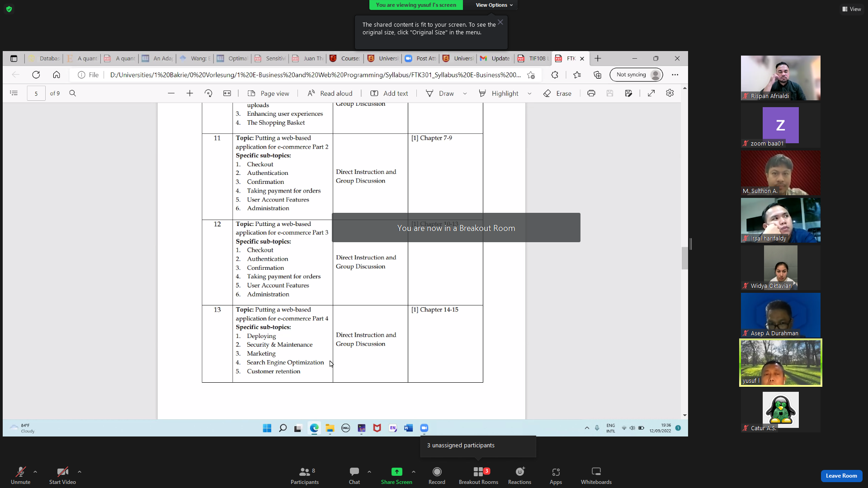Viewport: 868px width, 488px height.
Task: Zoom out the PDF
Action: 171,93
